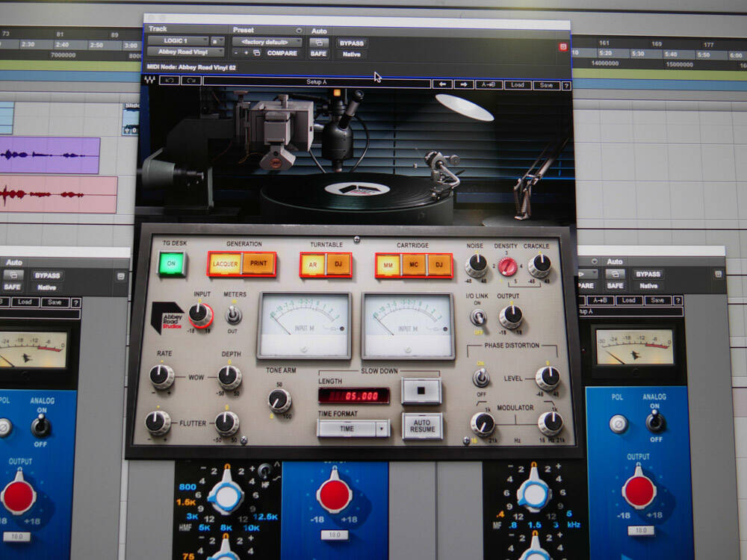The image size is (747, 560).
Task: Click the Crackle knob
Action: [540, 265]
